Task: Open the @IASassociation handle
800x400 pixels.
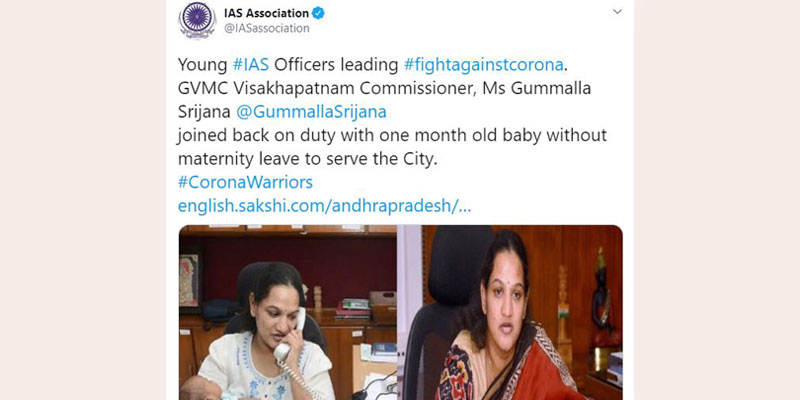Action: (266, 29)
